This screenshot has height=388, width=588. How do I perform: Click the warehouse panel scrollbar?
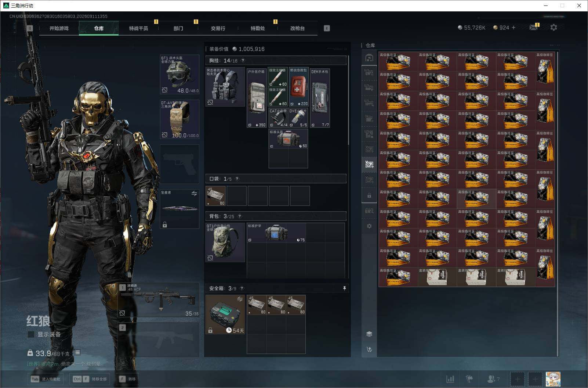click(x=558, y=204)
